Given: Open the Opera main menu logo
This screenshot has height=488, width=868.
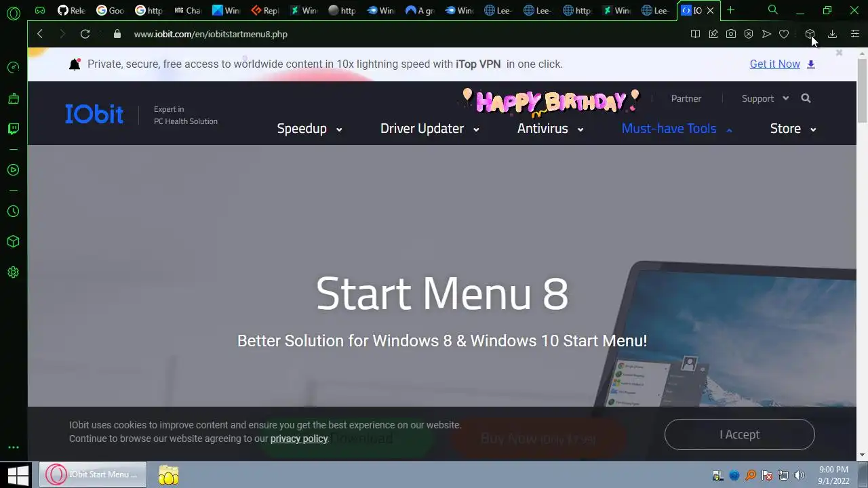Looking at the screenshot, I should [x=13, y=13].
